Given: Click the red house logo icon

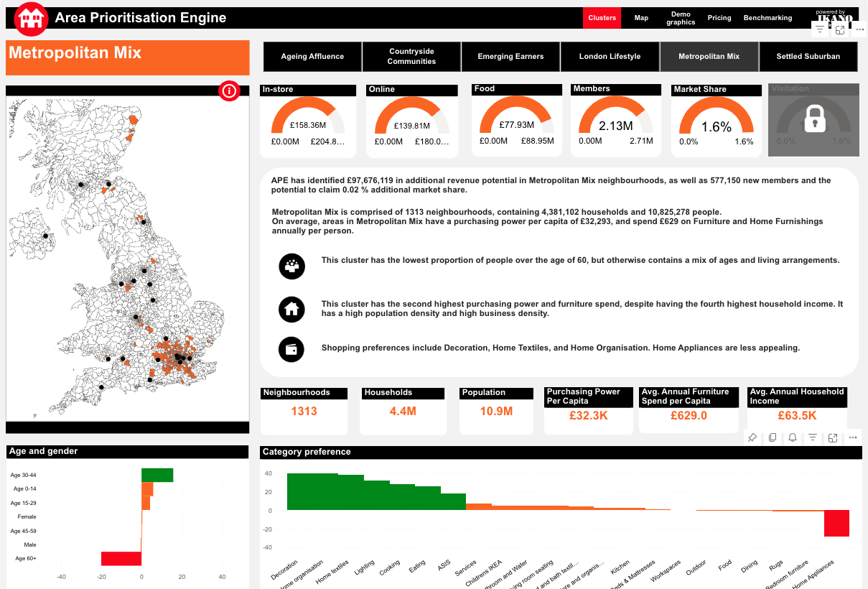Looking at the screenshot, I should (x=32, y=19).
